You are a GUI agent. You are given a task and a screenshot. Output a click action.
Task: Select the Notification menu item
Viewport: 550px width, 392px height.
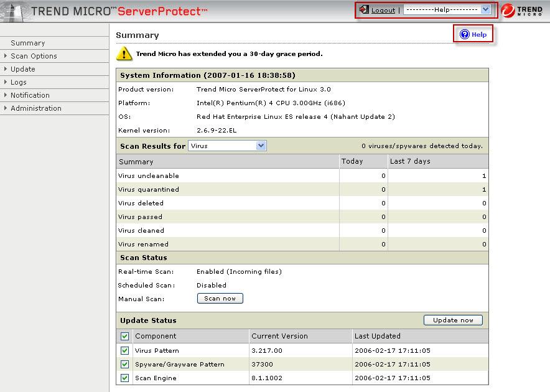tap(30, 95)
